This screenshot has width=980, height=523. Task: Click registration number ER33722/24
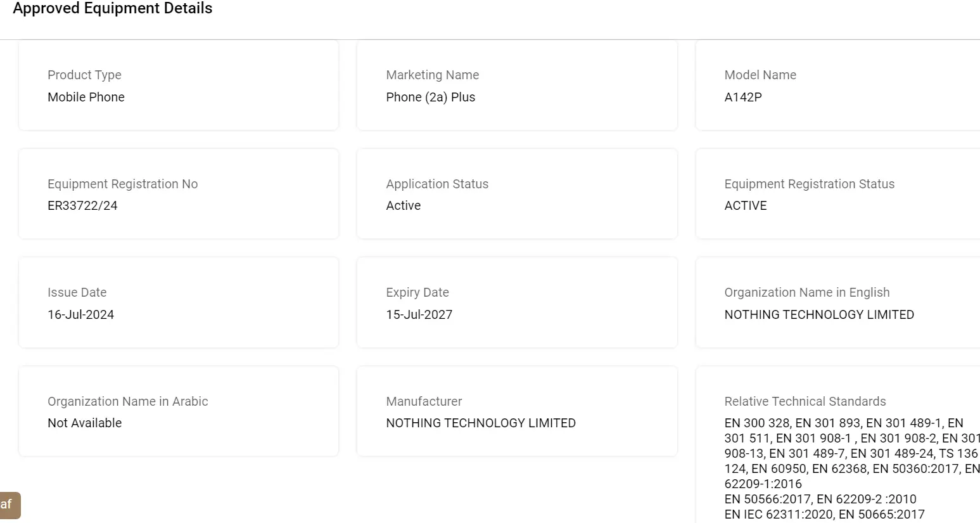pyautogui.click(x=82, y=205)
